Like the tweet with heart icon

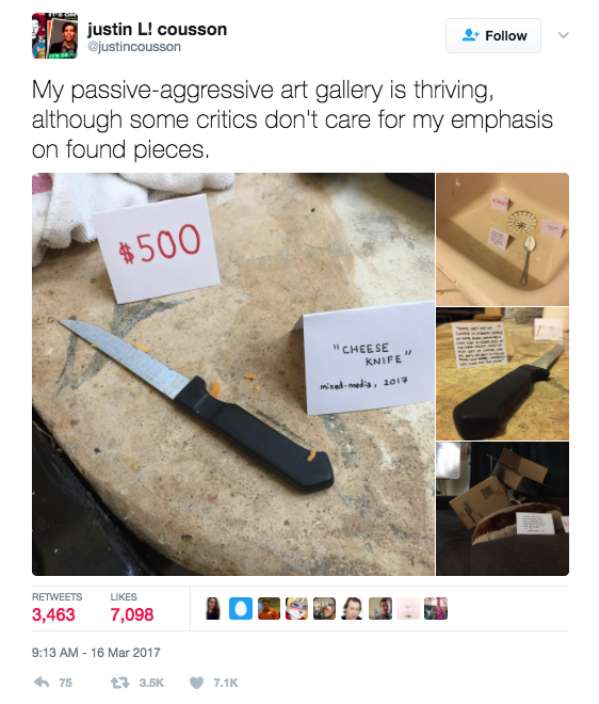pyautogui.click(x=196, y=682)
